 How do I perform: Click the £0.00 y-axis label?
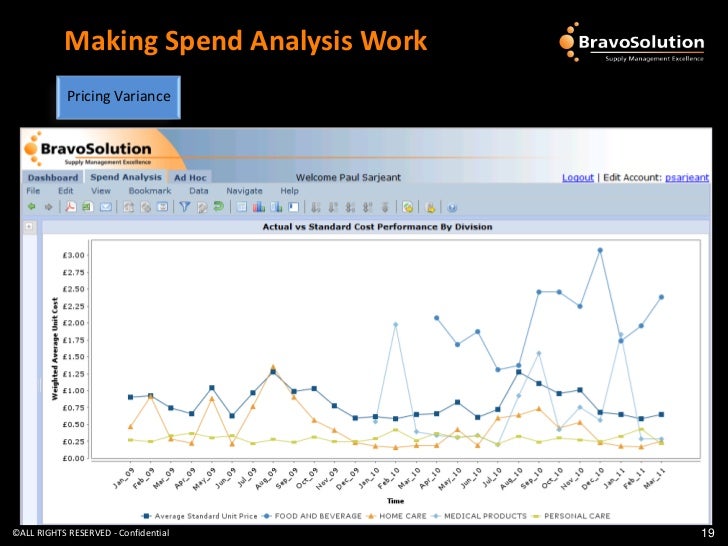click(73, 458)
